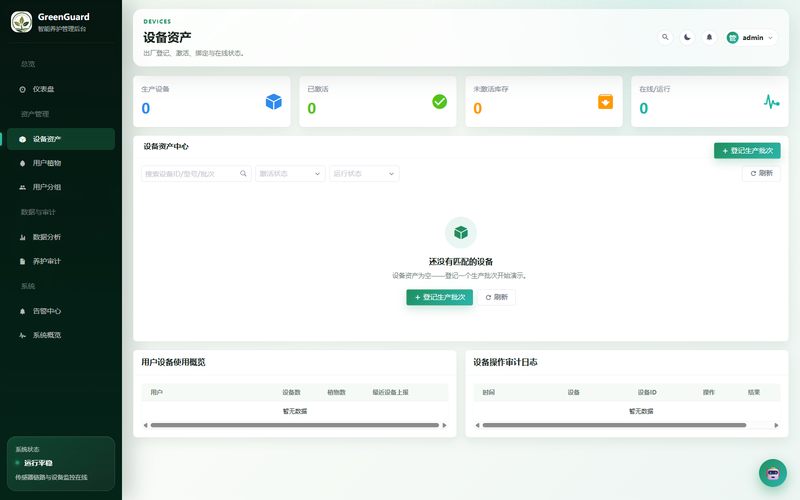Screen dimensions: 800x500
Task: Go to 用户植物 page
Action: [x=61, y=163]
